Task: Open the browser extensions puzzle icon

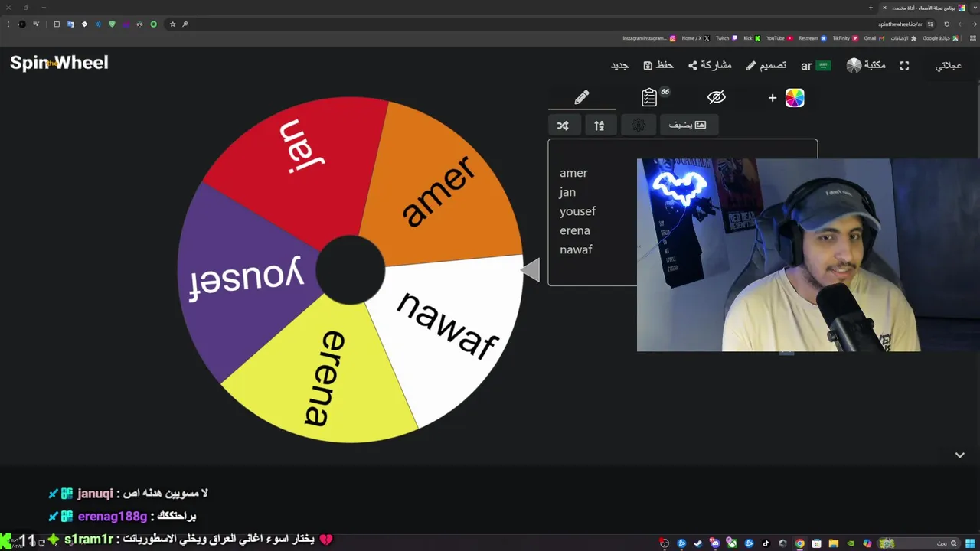Action: point(57,24)
